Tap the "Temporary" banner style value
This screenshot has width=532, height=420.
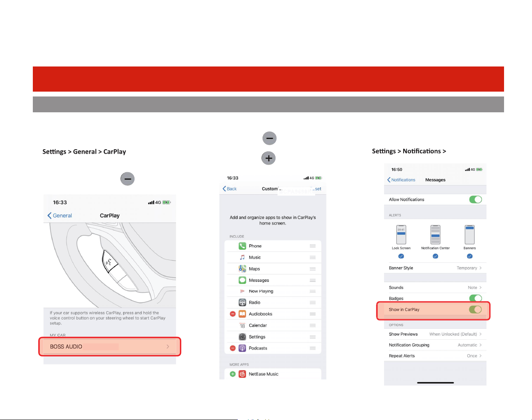click(x=467, y=268)
